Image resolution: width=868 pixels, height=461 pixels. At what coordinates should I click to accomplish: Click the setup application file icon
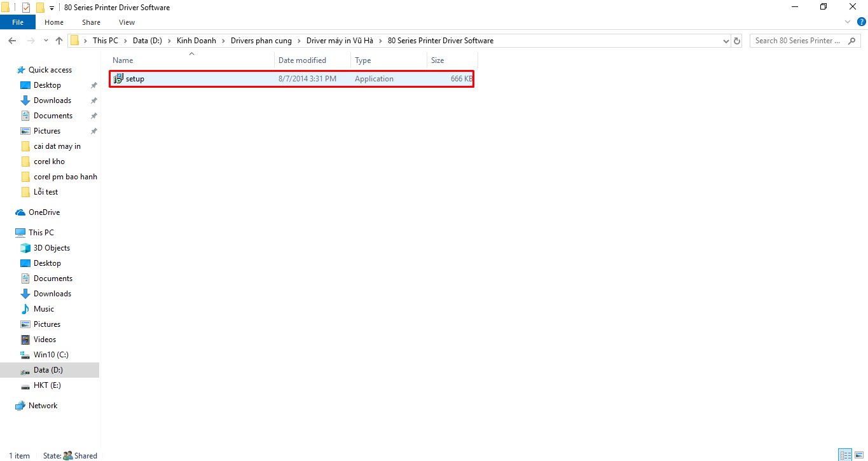pos(118,79)
